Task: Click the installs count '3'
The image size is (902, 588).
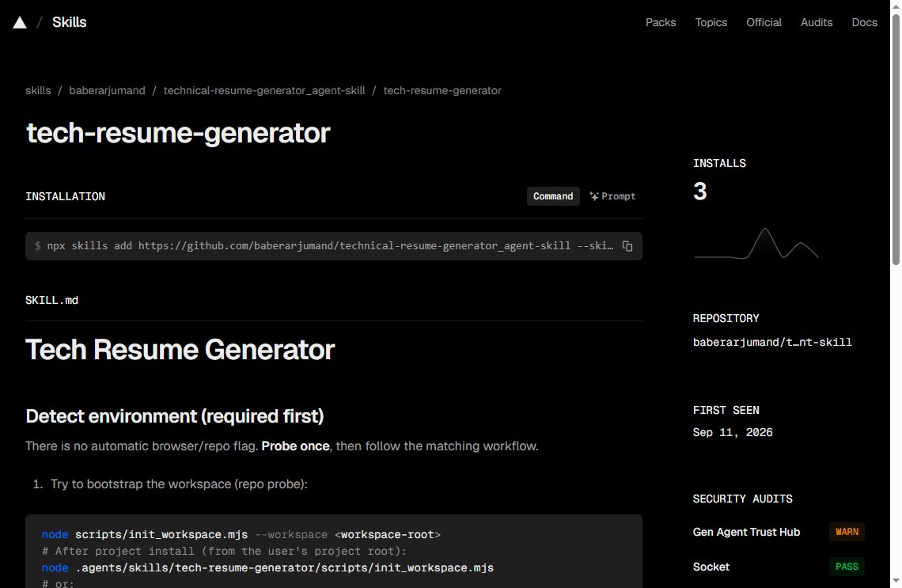Action: (x=699, y=192)
